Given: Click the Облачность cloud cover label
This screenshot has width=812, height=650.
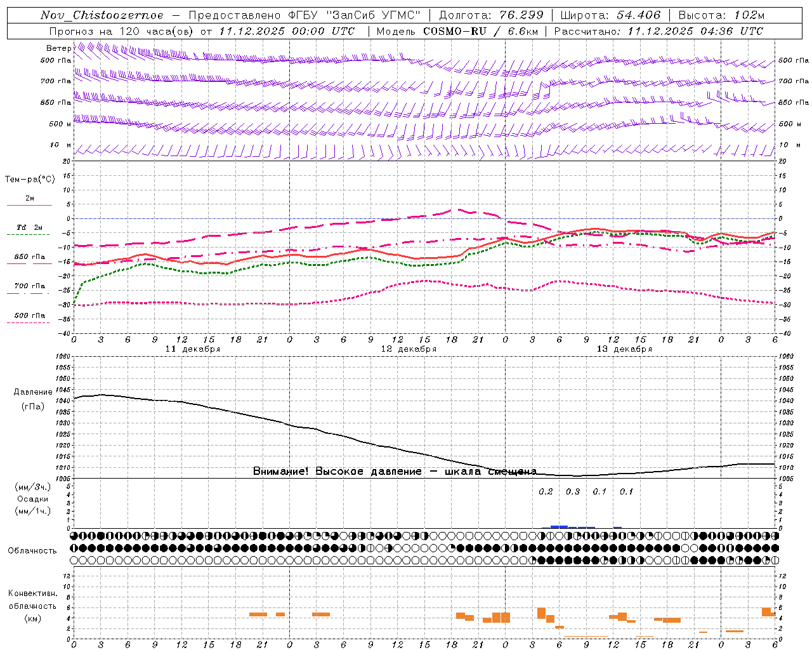Looking at the screenshot, I should coord(32,550).
